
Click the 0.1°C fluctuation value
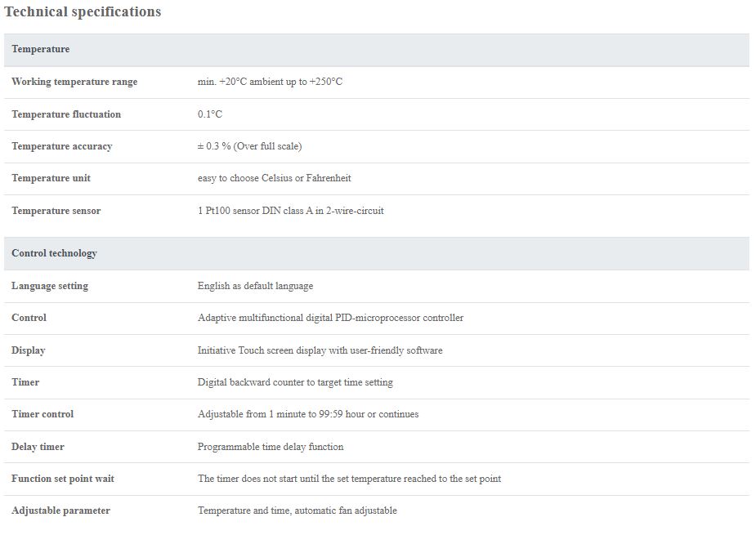pos(210,114)
